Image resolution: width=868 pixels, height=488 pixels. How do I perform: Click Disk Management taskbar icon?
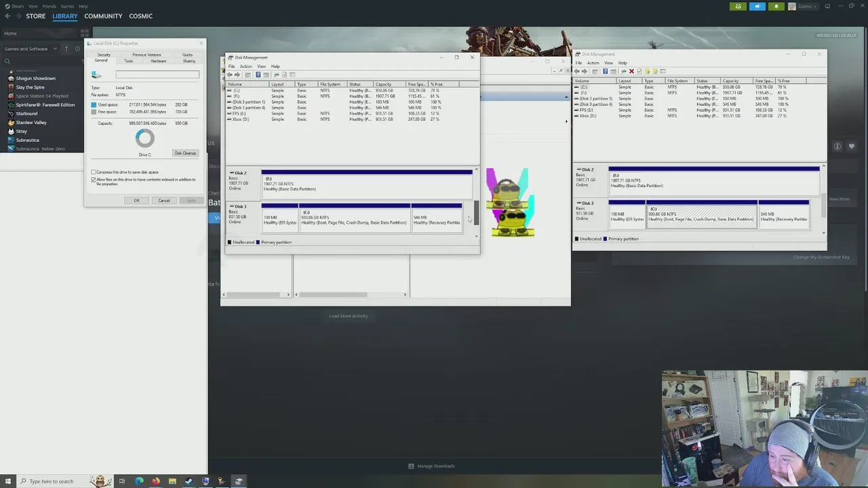coord(239,481)
